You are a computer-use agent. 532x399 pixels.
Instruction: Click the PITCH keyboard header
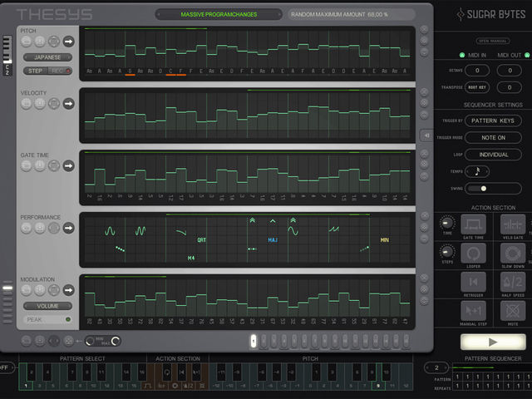pyautogui.click(x=310, y=358)
